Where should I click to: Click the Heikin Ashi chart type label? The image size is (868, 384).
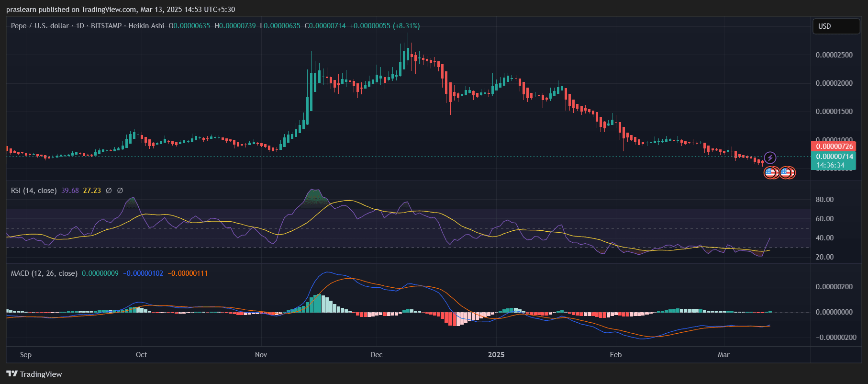click(146, 26)
